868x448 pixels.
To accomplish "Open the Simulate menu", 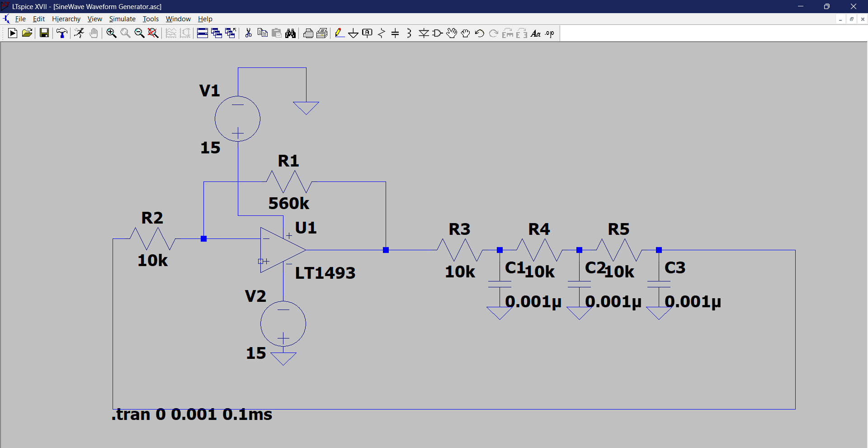I will (x=122, y=19).
